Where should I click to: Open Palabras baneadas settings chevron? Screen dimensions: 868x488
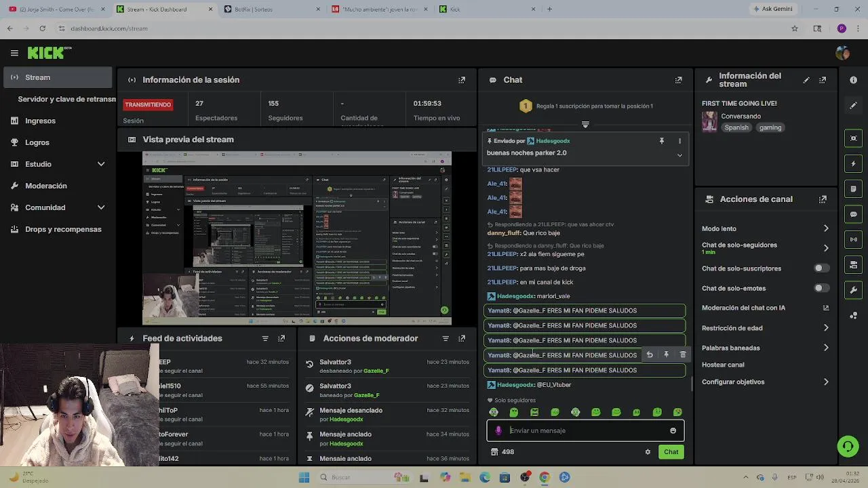pos(826,348)
